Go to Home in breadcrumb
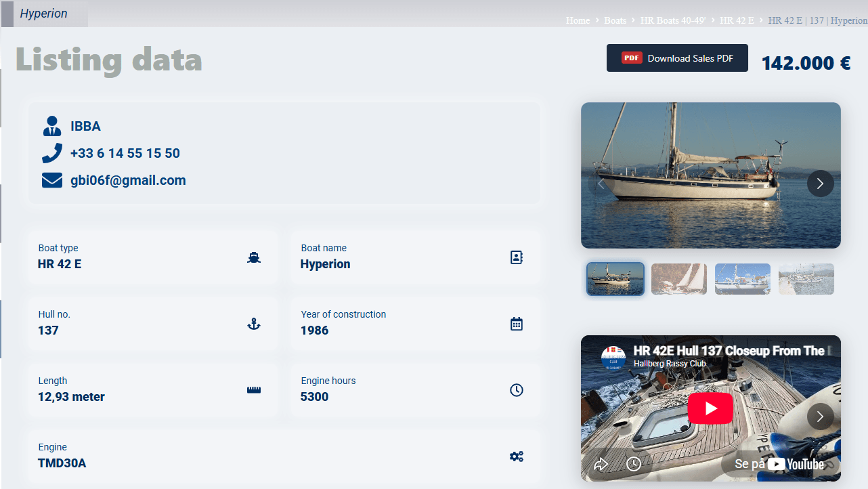The width and height of the screenshot is (868, 489). click(578, 20)
